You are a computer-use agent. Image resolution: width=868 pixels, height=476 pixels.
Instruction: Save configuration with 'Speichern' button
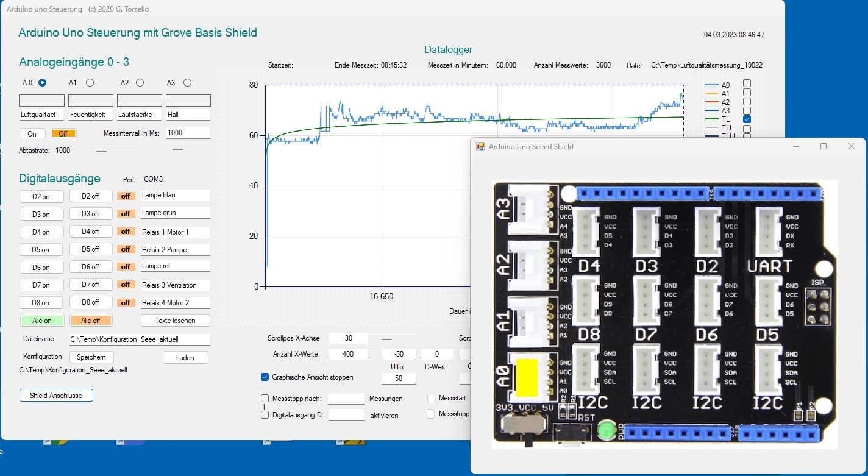pyautogui.click(x=91, y=357)
